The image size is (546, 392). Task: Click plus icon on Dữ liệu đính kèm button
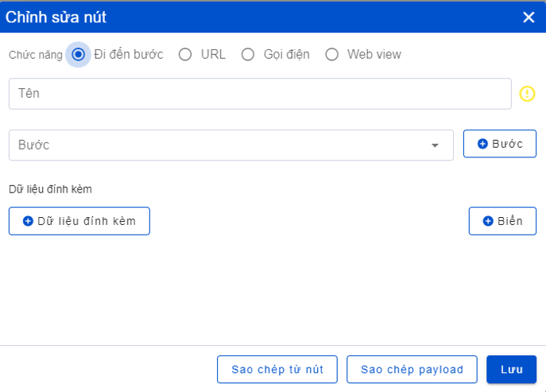coord(28,221)
